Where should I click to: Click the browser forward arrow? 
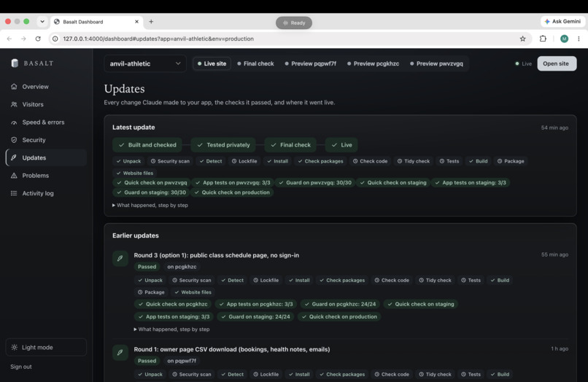(23, 39)
